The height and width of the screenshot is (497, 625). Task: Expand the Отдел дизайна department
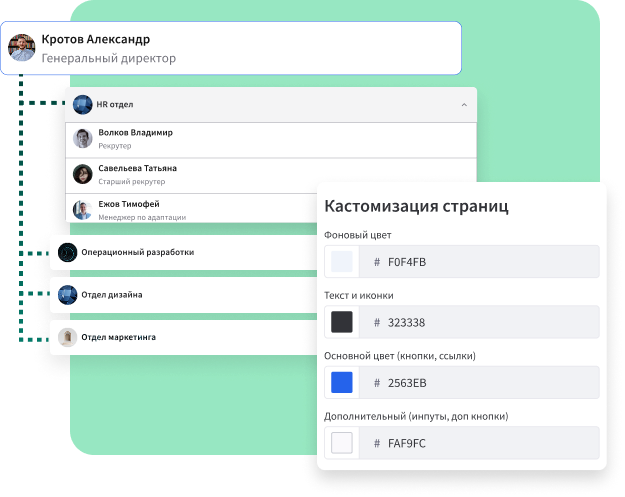183,295
